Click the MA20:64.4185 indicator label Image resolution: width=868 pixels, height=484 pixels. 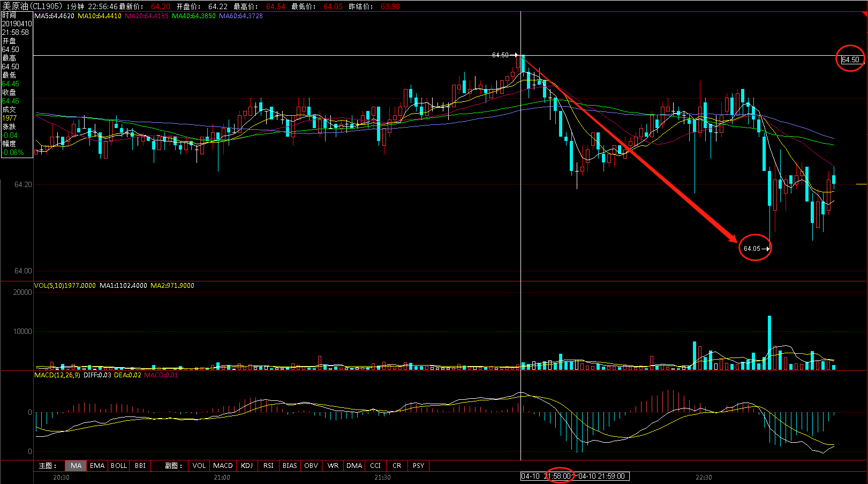tap(147, 16)
